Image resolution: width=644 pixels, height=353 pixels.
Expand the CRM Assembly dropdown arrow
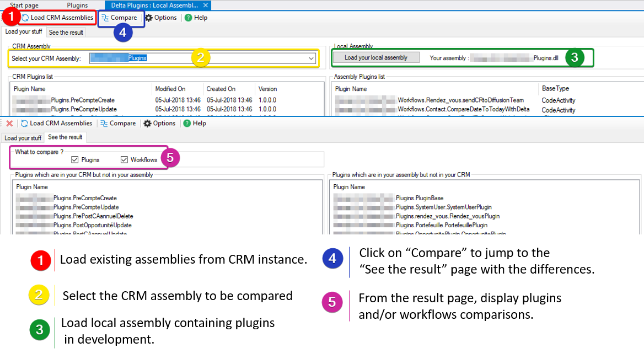(312, 58)
